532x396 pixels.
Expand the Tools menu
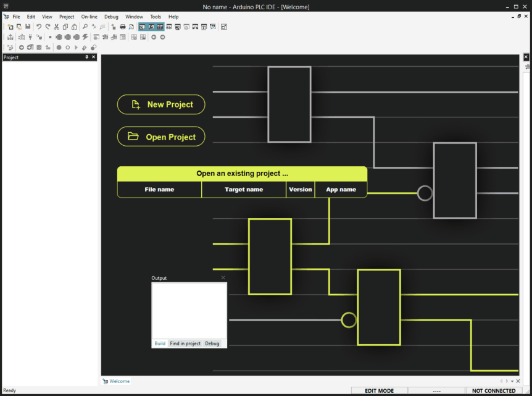[x=156, y=17]
